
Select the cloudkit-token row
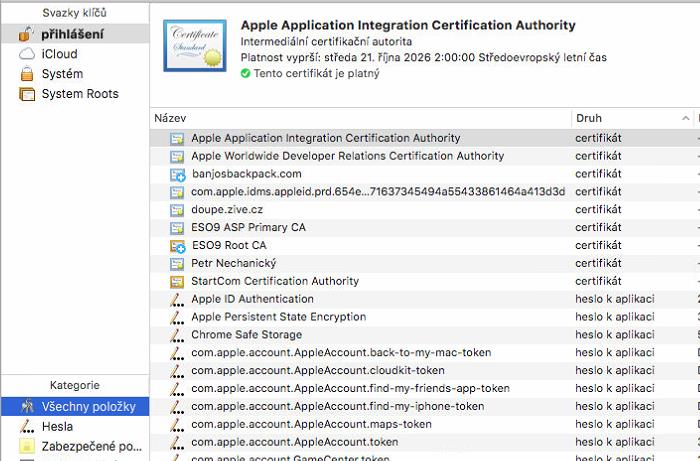pyautogui.click(x=425, y=370)
